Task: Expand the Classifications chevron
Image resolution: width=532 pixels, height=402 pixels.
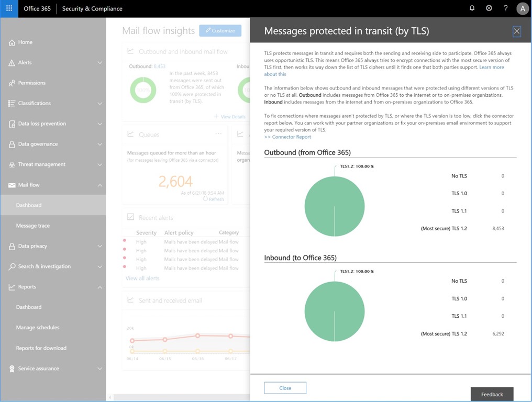Action: tap(99, 104)
